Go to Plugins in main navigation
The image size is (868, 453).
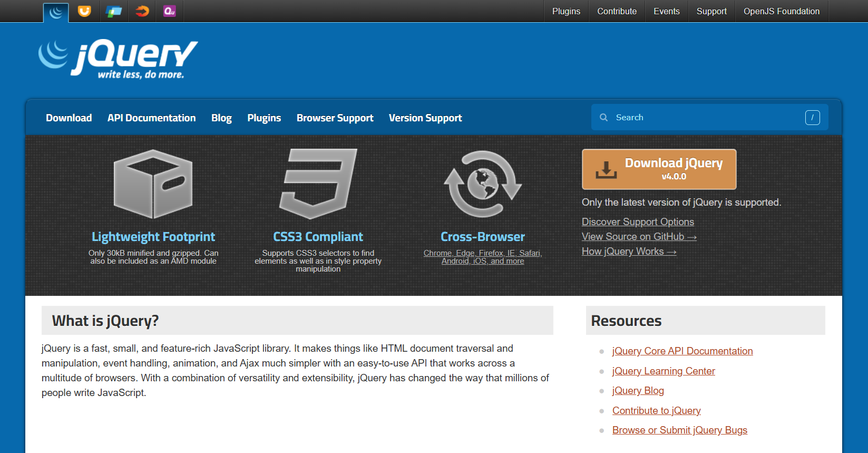(x=264, y=118)
